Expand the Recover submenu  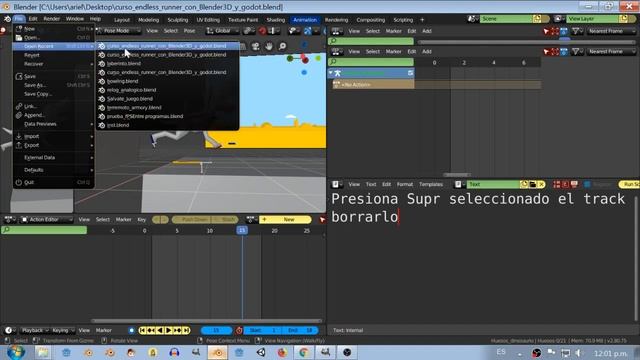[53, 64]
